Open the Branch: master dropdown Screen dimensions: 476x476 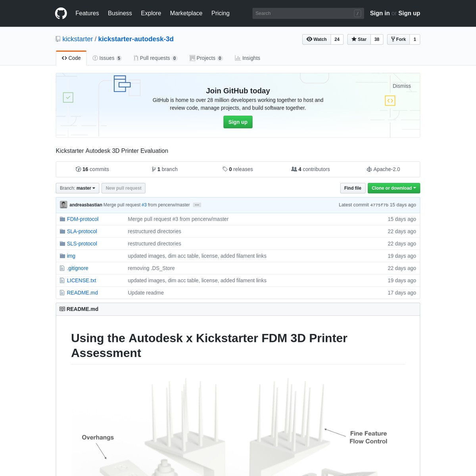tap(77, 188)
